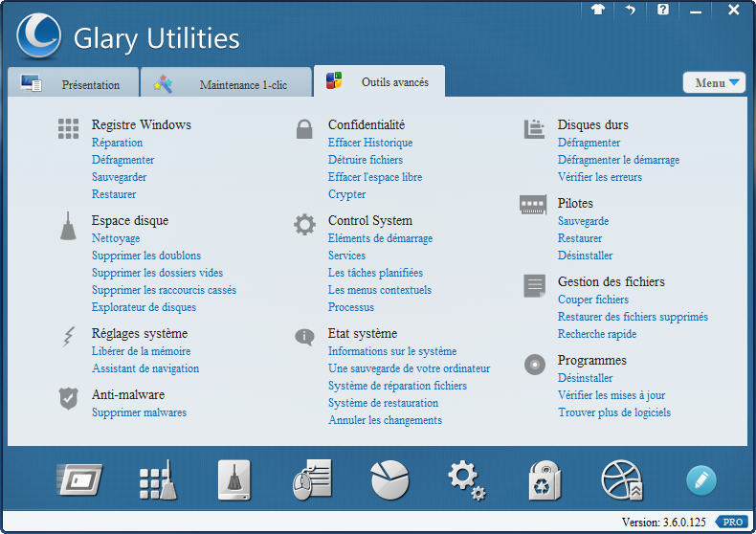Click the undo arrow icon in title bar
756x534 pixels.
click(x=631, y=10)
